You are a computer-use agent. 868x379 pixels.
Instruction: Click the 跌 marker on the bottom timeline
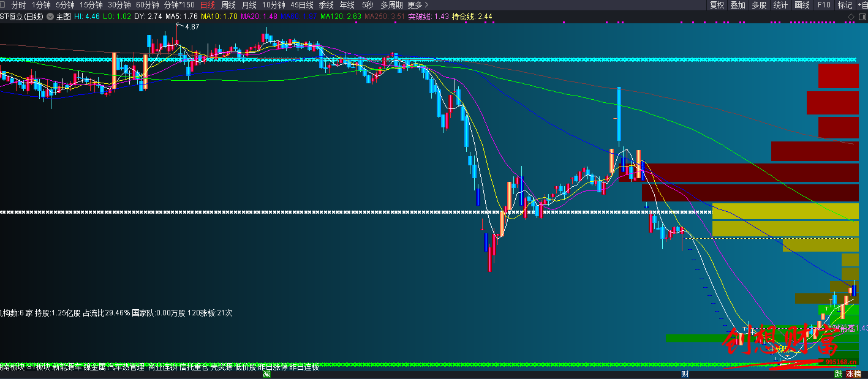(838, 374)
